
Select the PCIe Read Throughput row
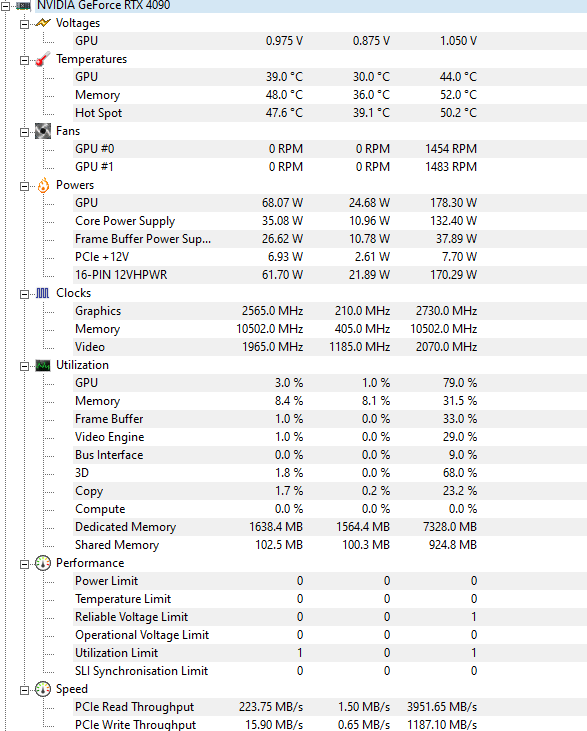click(x=330, y=707)
